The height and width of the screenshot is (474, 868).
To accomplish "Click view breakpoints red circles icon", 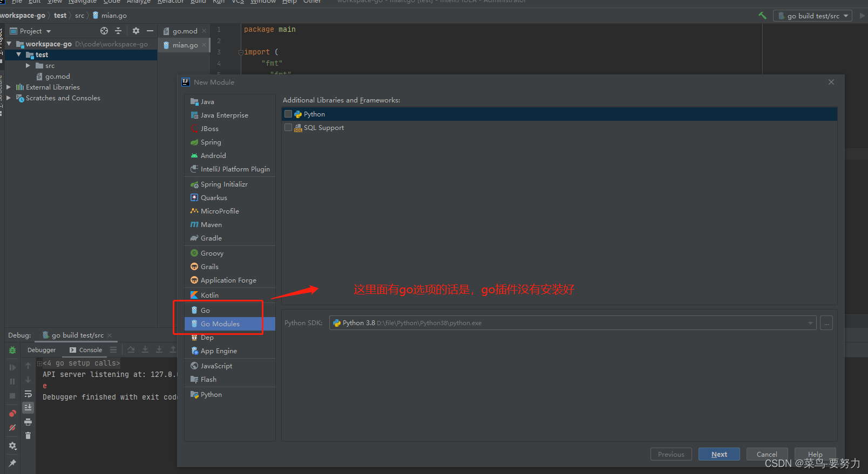I will point(12,414).
